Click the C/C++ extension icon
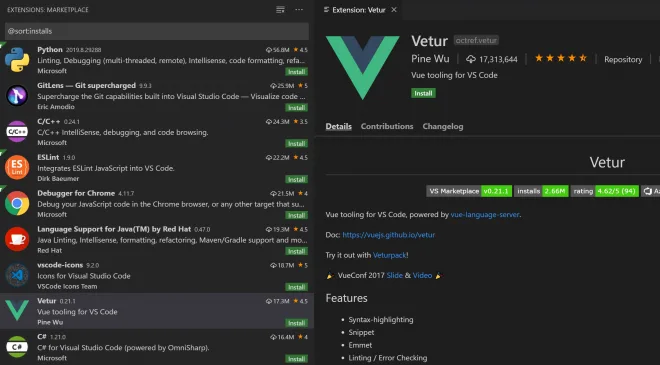The width and height of the screenshot is (660, 365). (x=17, y=131)
